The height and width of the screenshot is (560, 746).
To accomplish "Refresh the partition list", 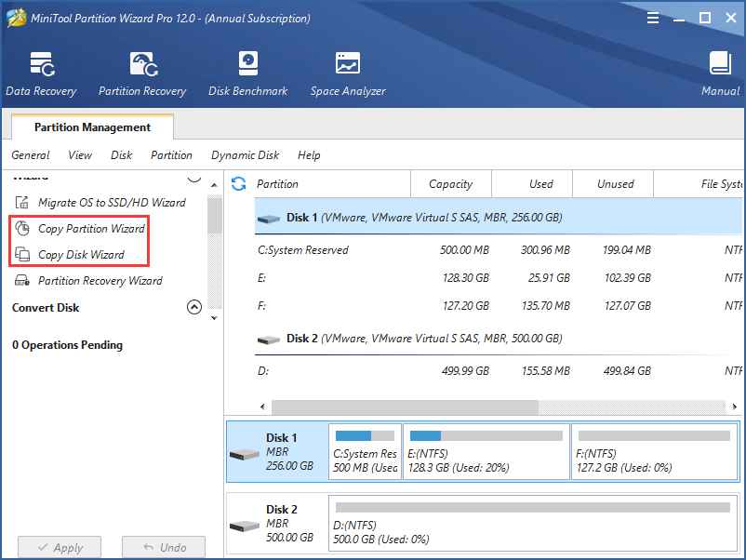I will coord(240,183).
